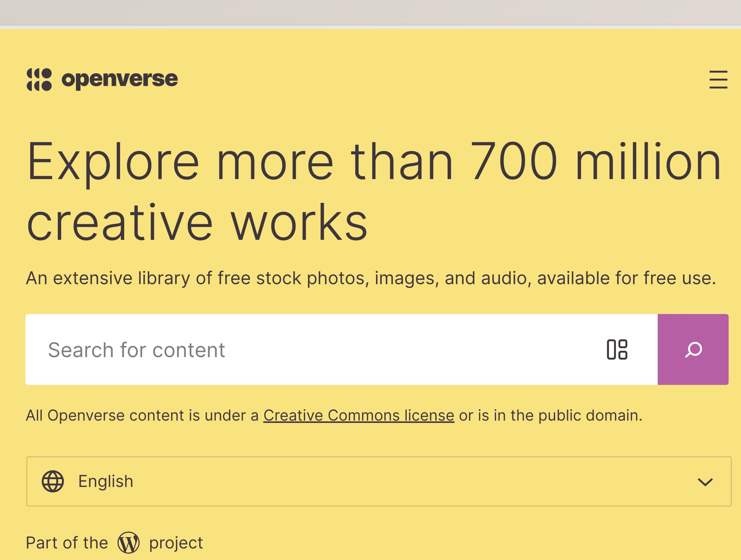Click the 'or is in the public domain' text
Image resolution: width=741 pixels, height=560 pixels.
(x=550, y=415)
